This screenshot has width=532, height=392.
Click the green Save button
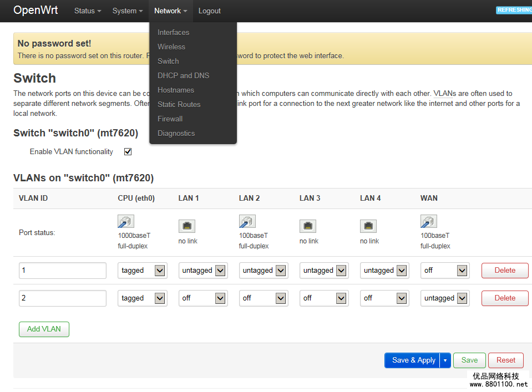469,360
